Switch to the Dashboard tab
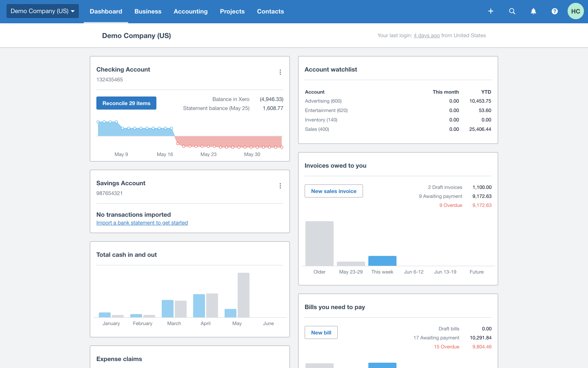Screen dimensions: 588x368 coord(106,11)
